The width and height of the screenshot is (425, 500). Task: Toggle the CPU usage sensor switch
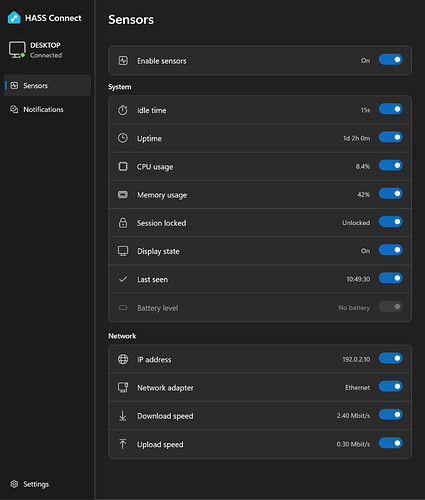click(391, 166)
